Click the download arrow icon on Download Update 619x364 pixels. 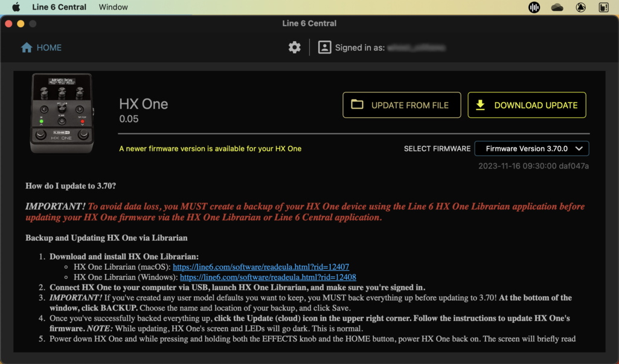coord(479,104)
